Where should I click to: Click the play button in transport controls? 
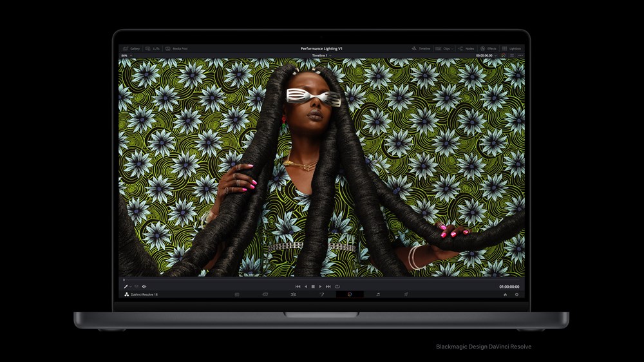pos(320,286)
